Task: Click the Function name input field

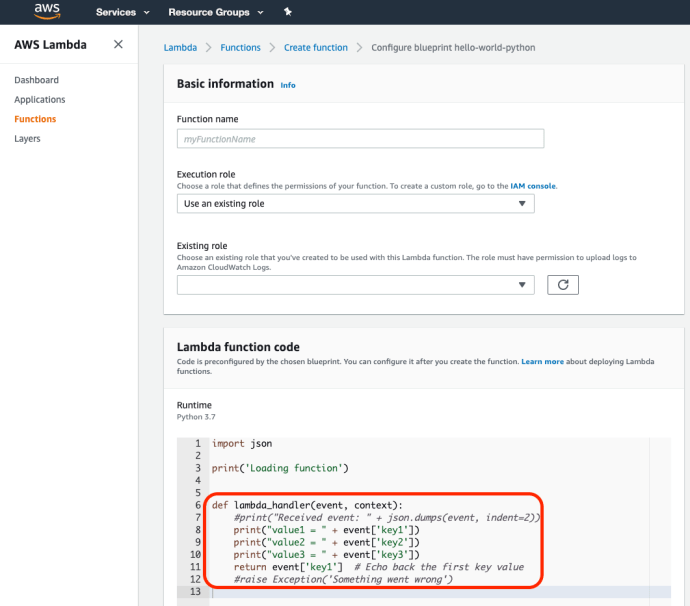Action: (360, 139)
